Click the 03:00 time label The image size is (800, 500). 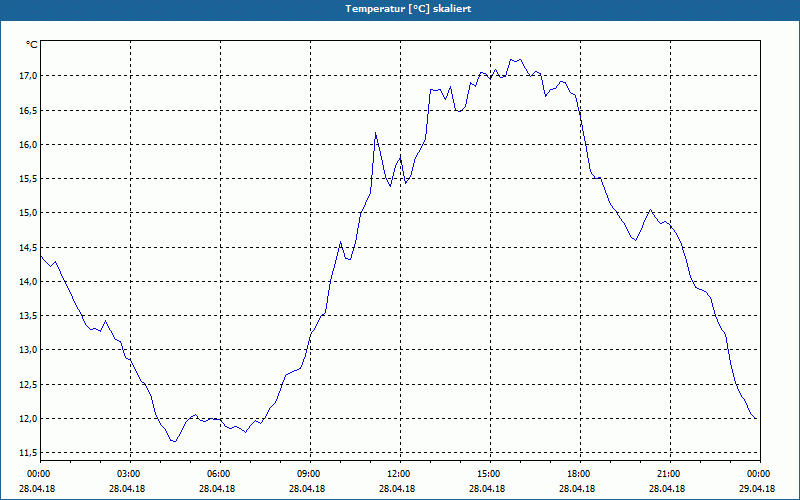point(131,474)
